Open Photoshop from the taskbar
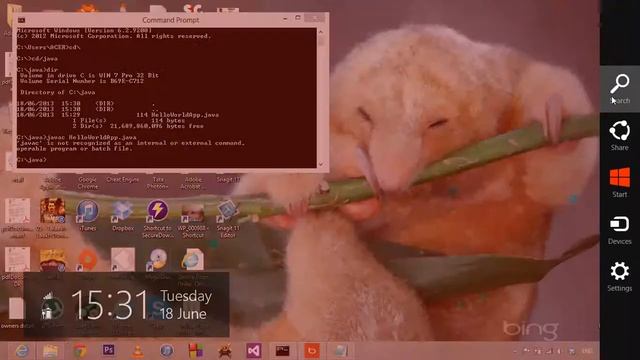Screen dimensions: 640x360 109,351
